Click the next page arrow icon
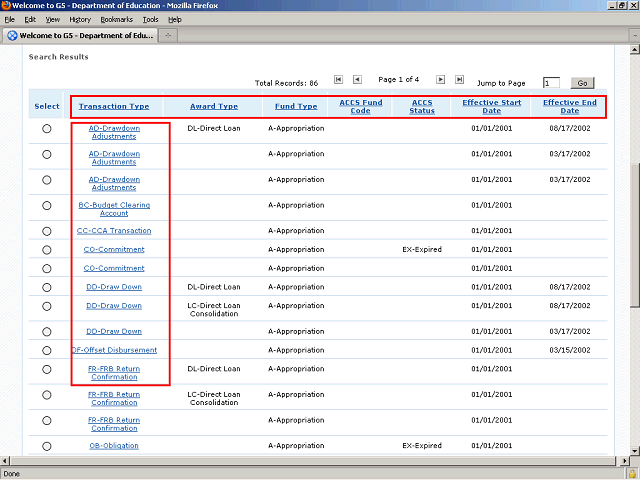The image size is (640, 480). click(440, 80)
